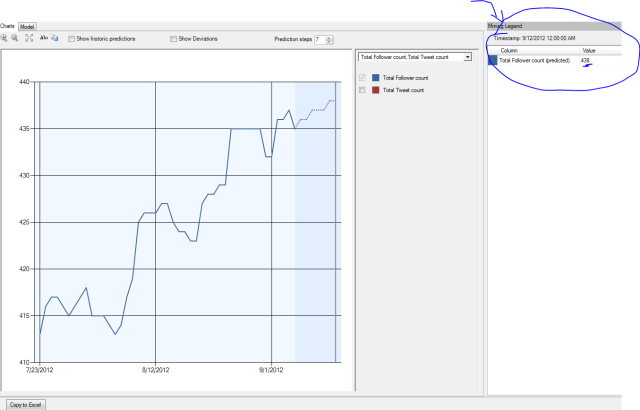
Task: Enable Show historic predictions checkbox
Action: [71, 39]
